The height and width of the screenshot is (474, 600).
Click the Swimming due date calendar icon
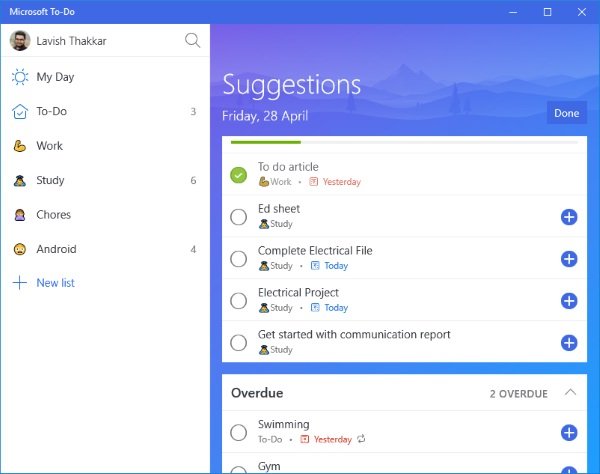pos(305,439)
